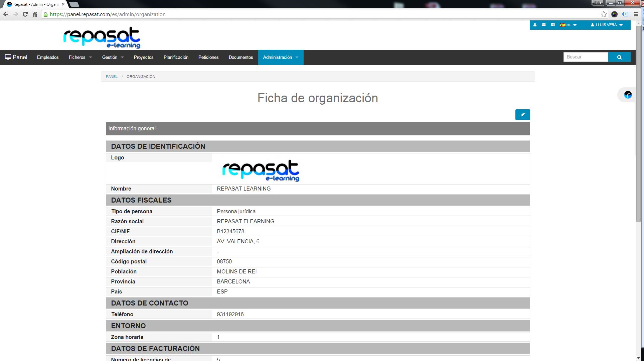Image resolution: width=644 pixels, height=361 pixels.
Task: Click the Buscar search field
Action: click(x=586, y=57)
